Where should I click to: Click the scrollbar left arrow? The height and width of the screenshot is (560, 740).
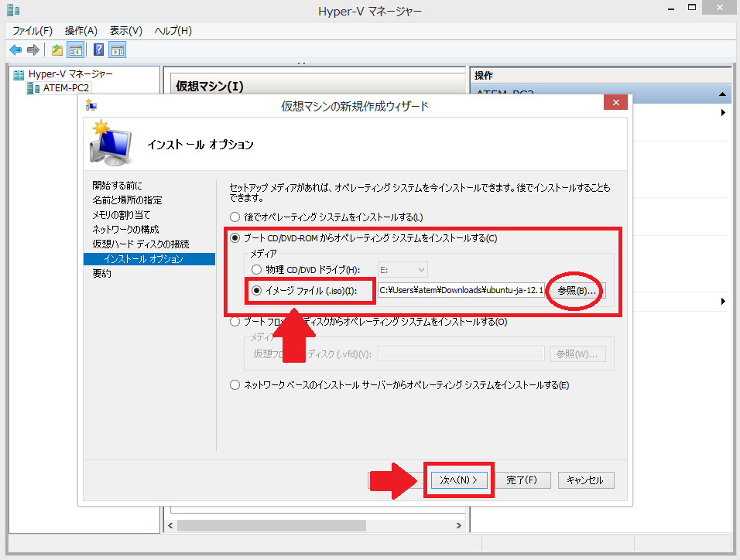pyautogui.click(x=170, y=525)
